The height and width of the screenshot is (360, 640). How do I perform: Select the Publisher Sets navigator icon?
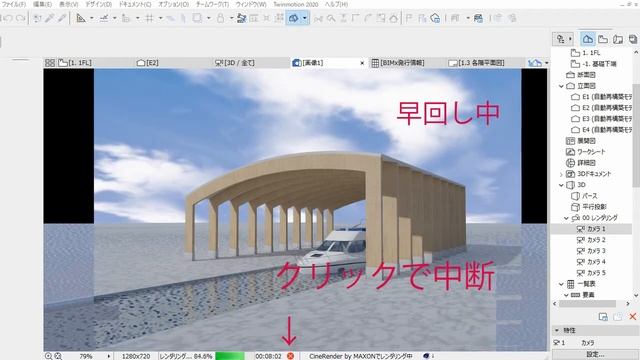[633, 39]
